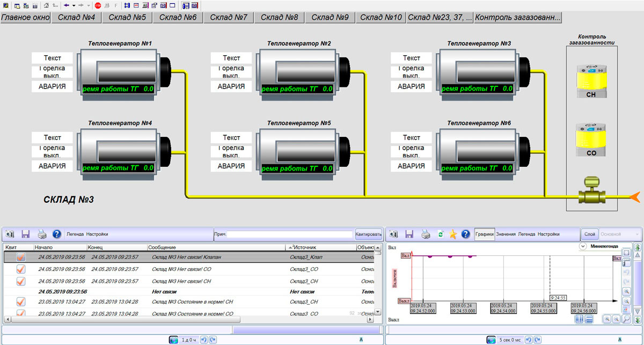Toggle checkbox for 'Состояние в норме! СН' row
This screenshot has height=345, width=644.
(x=21, y=302)
